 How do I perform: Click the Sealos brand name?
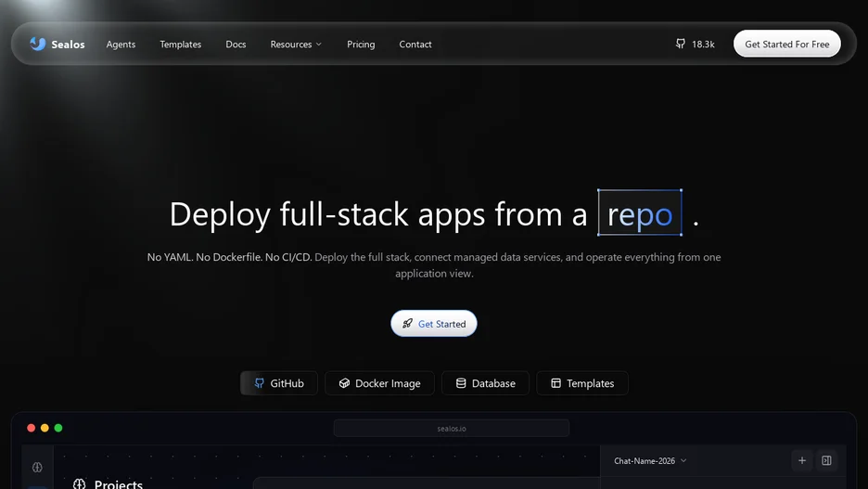(x=68, y=45)
